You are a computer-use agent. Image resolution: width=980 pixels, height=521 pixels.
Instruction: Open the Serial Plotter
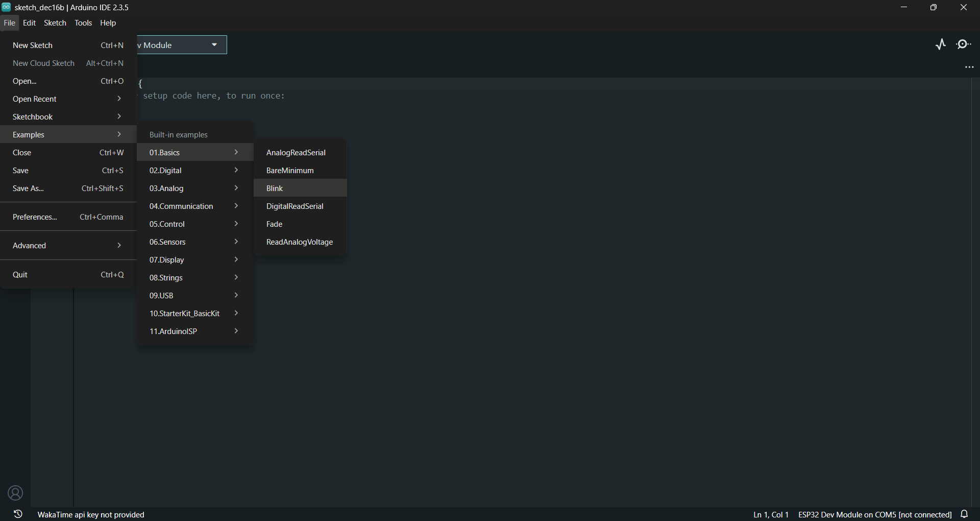[x=941, y=44]
